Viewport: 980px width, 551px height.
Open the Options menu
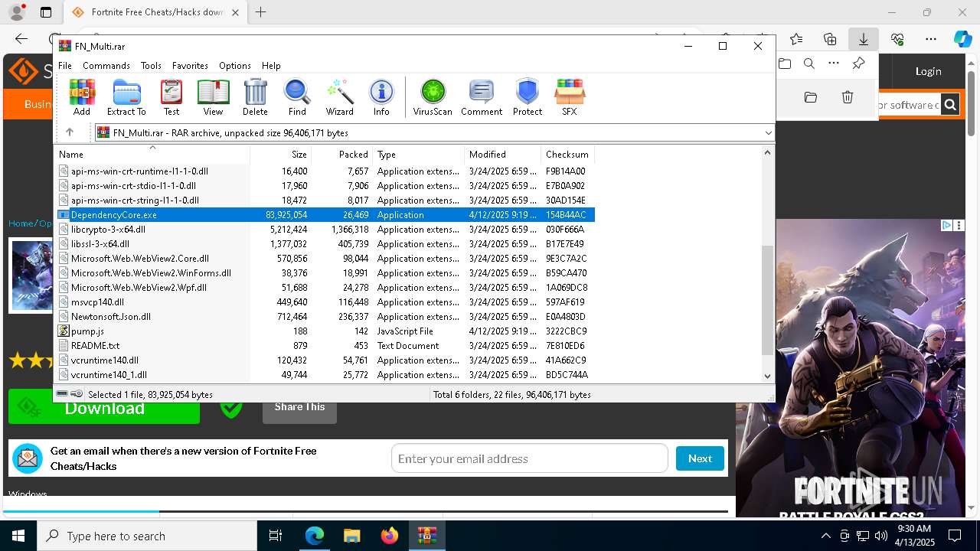pos(235,65)
